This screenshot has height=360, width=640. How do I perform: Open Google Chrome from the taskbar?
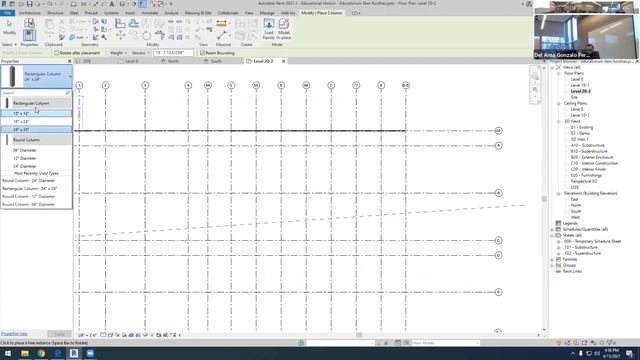(41, 353)
